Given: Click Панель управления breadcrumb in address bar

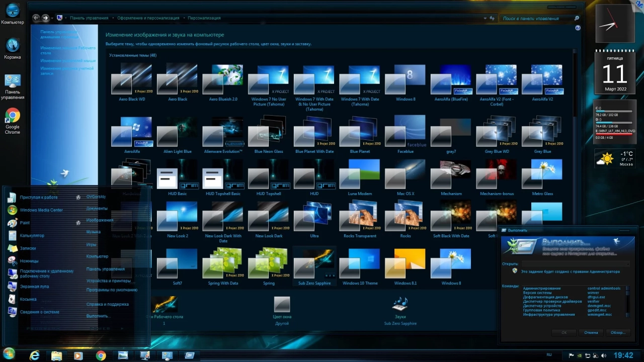Looking at the screenshot, I should [89, 18].
